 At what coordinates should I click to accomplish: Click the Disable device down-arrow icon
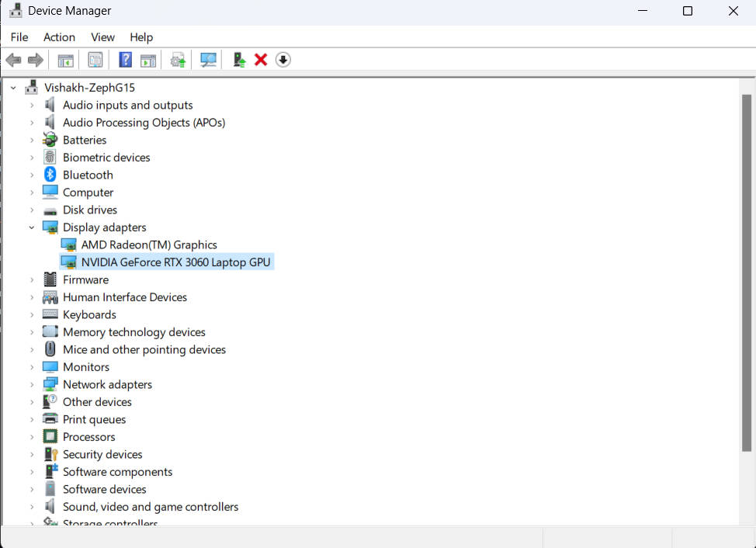(x=283, y=60)
